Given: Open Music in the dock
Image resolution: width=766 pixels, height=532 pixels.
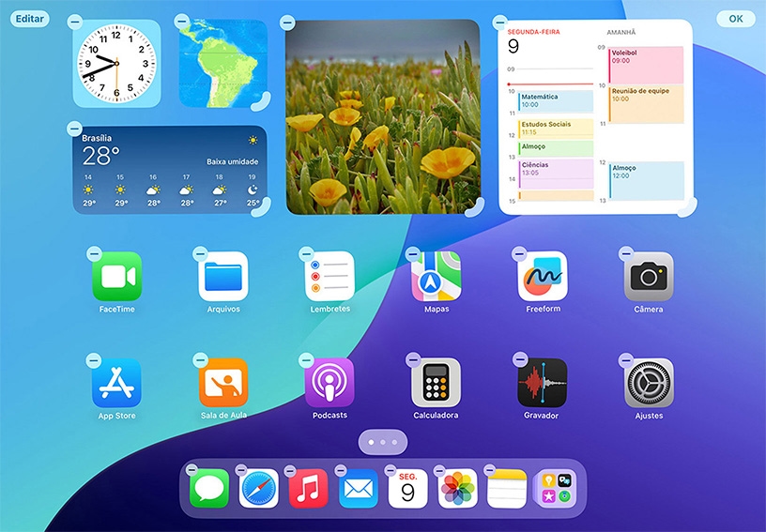Looking at the screenshot, I should coord(308,489).
